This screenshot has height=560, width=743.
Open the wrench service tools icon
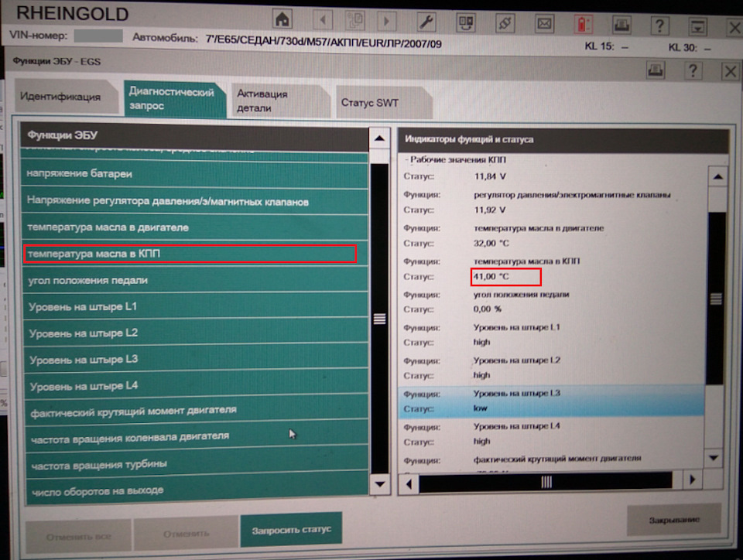(426, 22)
